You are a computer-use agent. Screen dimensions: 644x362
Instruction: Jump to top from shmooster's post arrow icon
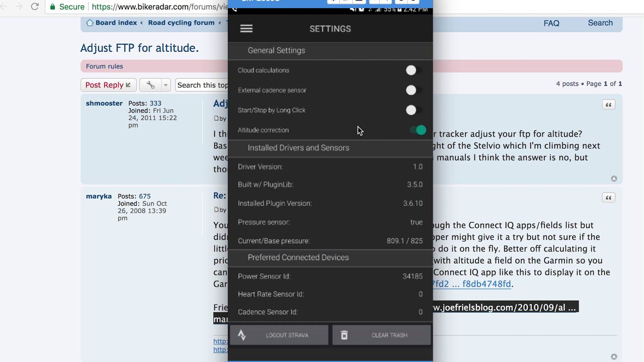tap(614, 178)
